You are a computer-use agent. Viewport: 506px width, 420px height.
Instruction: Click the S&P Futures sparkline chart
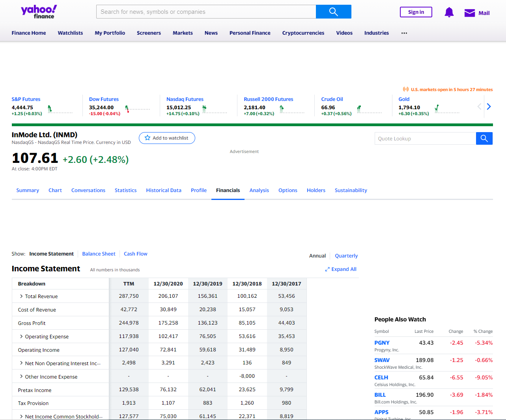point(60,109)
